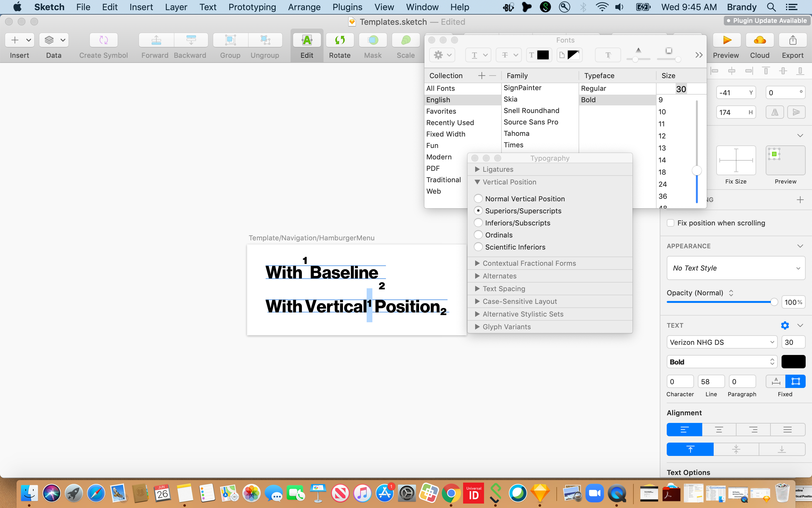Open text options gear in TEXT section

(785, 325)
